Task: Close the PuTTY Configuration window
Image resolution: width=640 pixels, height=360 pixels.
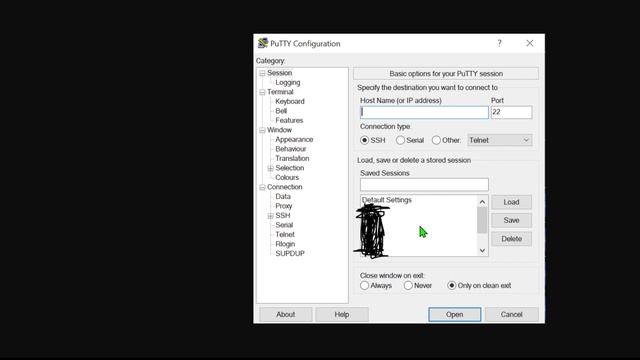Action: [x=529, y=43]
